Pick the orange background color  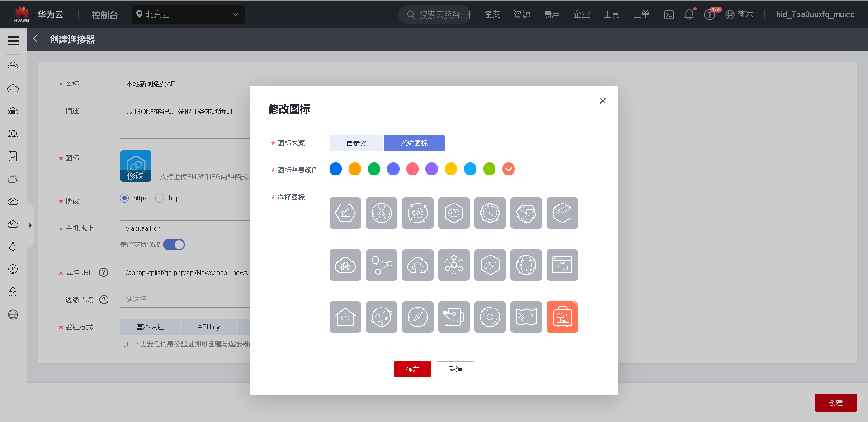pyautogui.click(x=355, y=169)
